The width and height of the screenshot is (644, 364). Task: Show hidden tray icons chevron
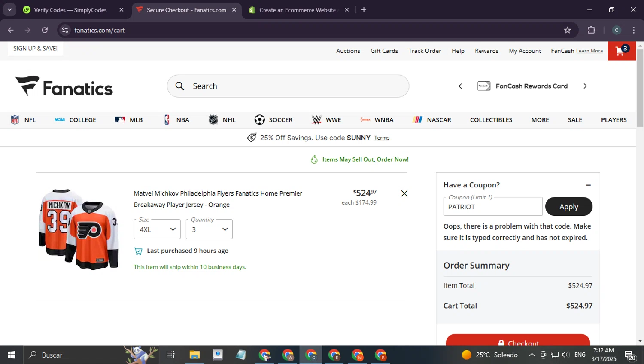[x=532, y=355]
